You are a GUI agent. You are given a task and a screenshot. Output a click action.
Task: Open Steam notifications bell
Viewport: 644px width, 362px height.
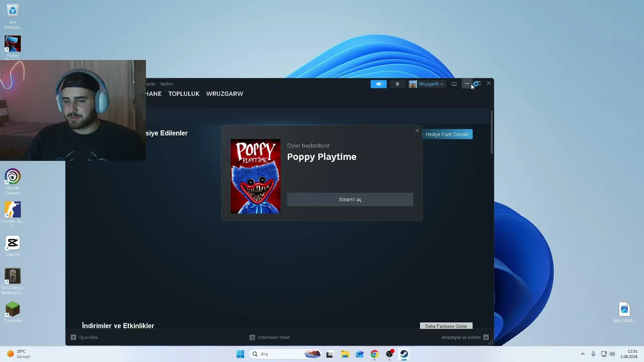(x=397, y=84)
